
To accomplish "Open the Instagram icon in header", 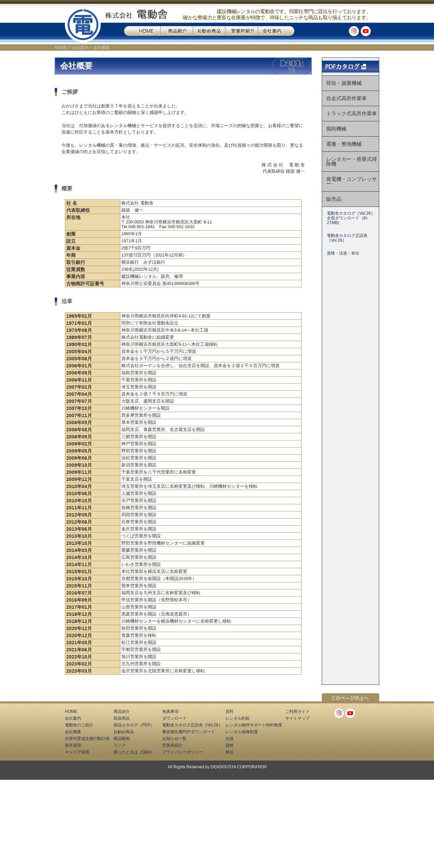I will click(354, 31).
